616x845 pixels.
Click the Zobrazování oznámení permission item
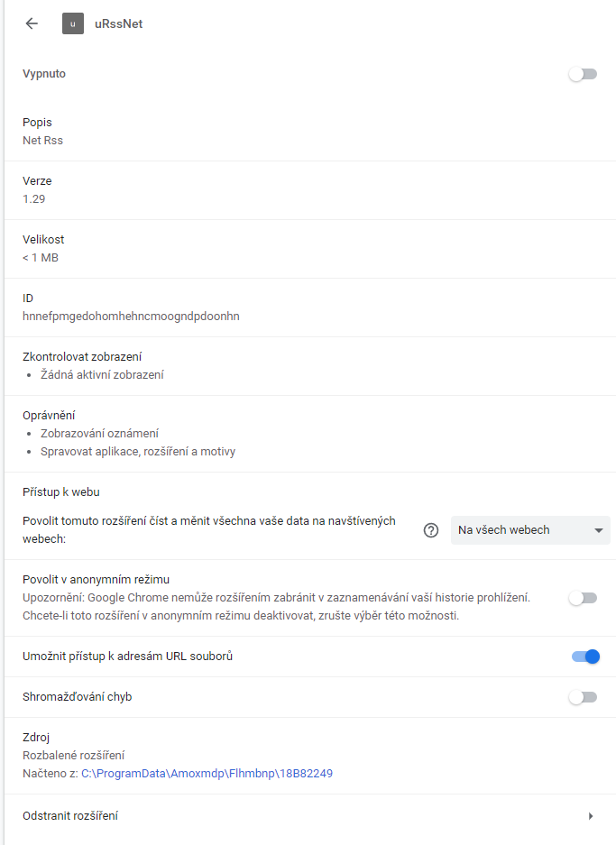[99, 434]
